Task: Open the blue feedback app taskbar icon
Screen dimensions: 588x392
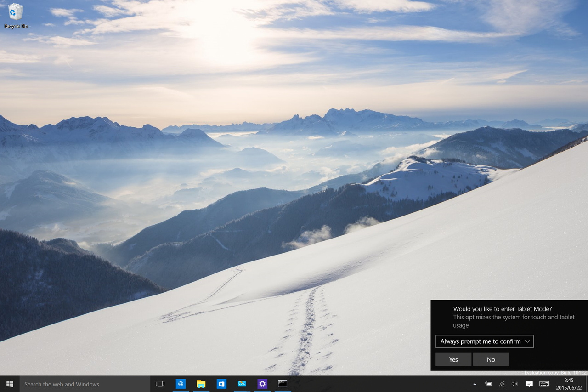Action: coord(242,384)
